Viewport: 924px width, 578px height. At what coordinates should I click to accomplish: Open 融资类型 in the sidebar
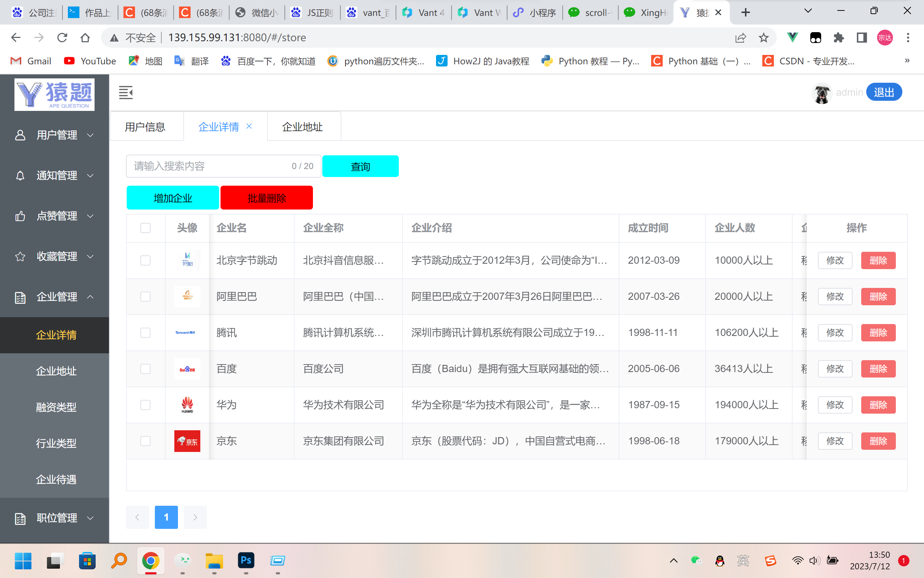55,407
